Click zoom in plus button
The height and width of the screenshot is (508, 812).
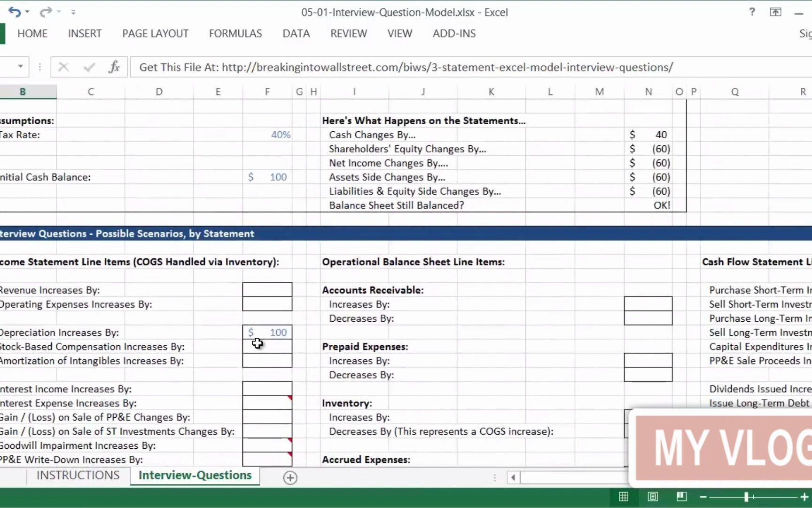click(804, 497)
